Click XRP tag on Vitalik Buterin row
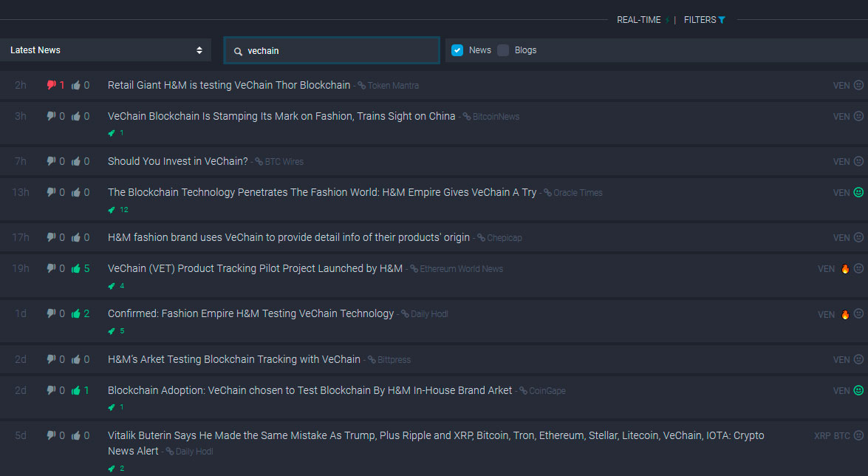The width and height of the screenshot is (868, 476). tap(822, 435)
